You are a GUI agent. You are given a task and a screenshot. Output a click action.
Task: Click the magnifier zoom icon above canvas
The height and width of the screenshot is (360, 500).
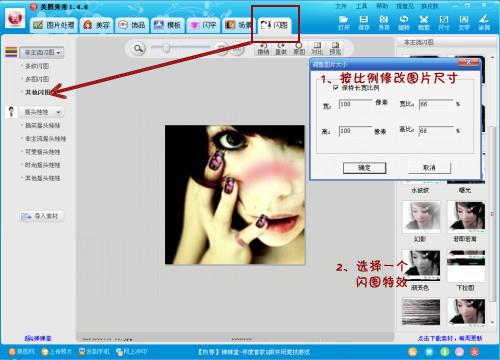coord(138,49)
